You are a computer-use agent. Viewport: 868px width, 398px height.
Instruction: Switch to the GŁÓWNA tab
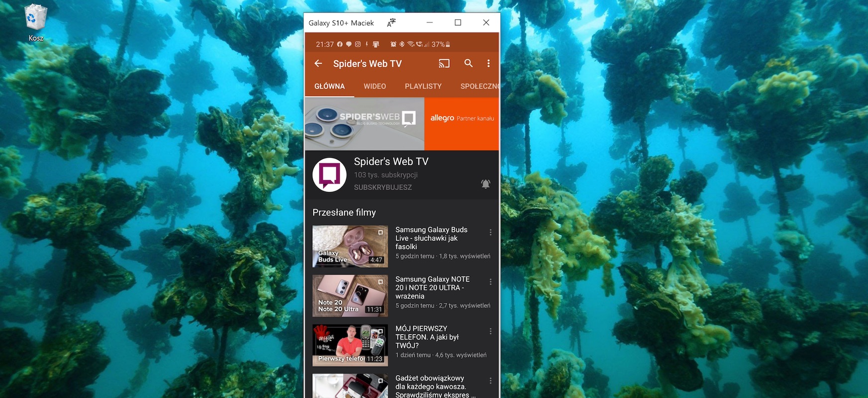point(329,86)
